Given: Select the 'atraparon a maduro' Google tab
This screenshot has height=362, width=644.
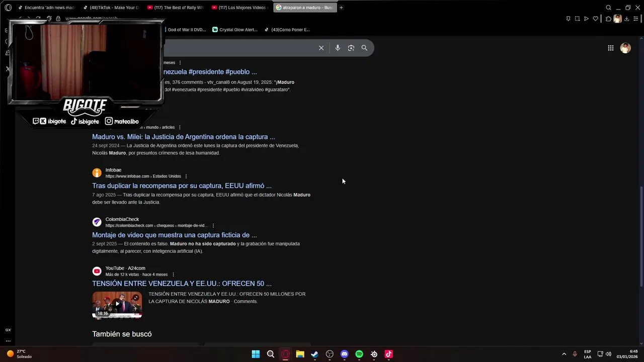Looking at the screenshot, I should [305, 8].
